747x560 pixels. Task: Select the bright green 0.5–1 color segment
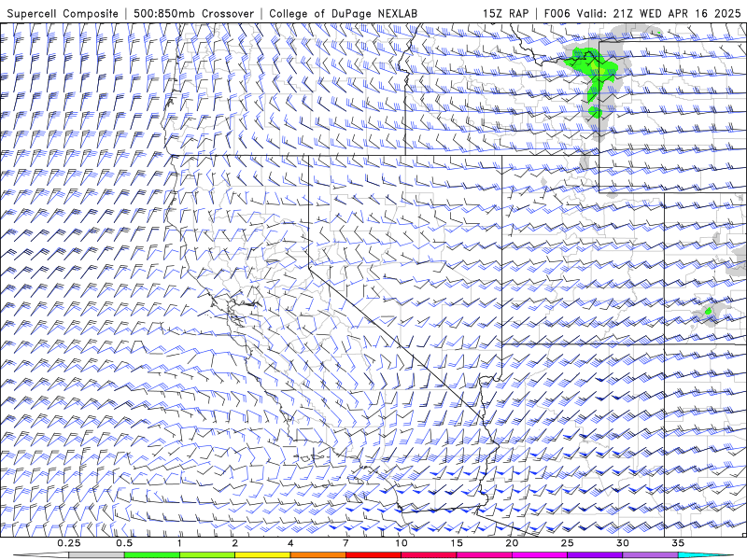click(x=151, y=555)
